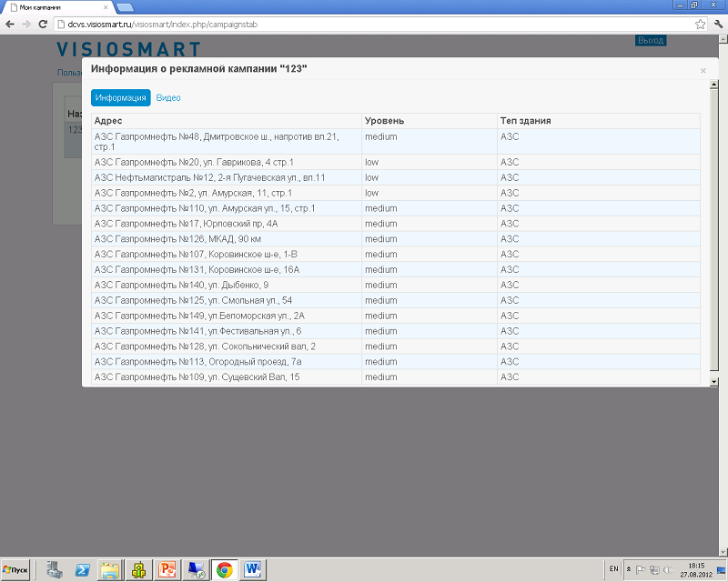Click the dialog title Информация о рекламной кампании
Viewport: 728px width, 582px height.
point(198,69)
